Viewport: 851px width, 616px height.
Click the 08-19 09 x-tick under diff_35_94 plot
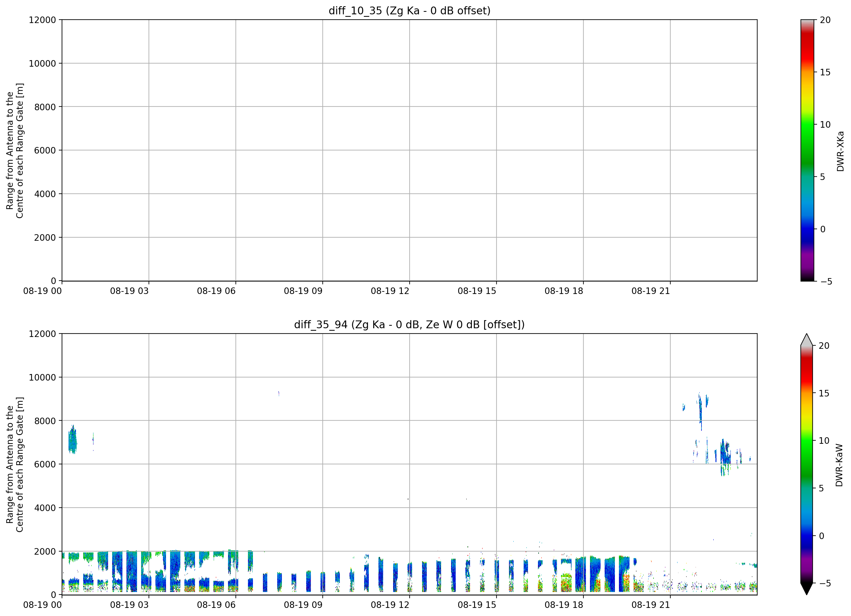(303, 605)
